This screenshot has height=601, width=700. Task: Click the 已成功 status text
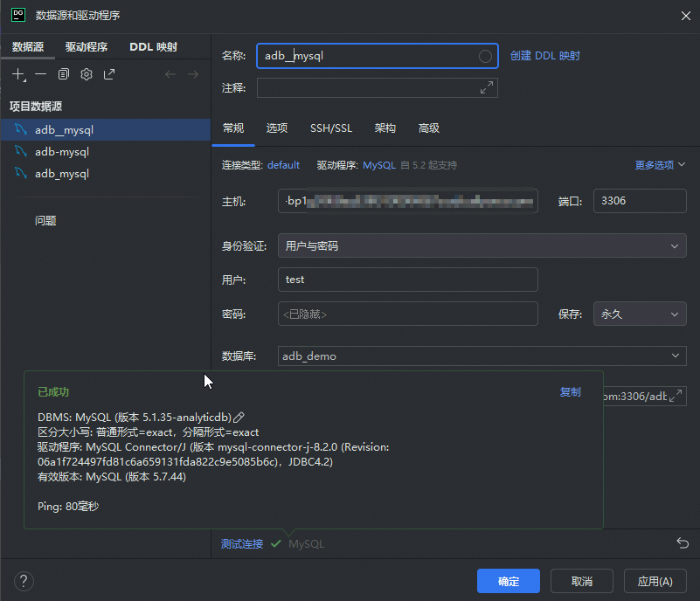coord(53,391)
